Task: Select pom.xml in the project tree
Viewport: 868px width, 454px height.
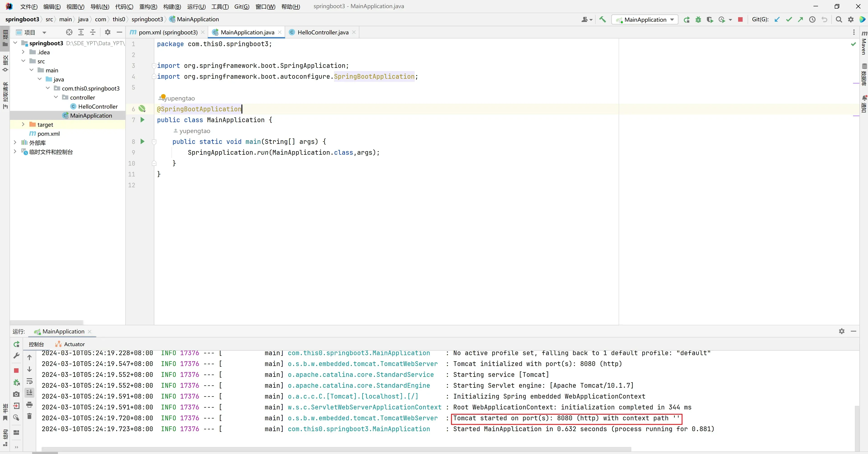Action: click(48, 134)
